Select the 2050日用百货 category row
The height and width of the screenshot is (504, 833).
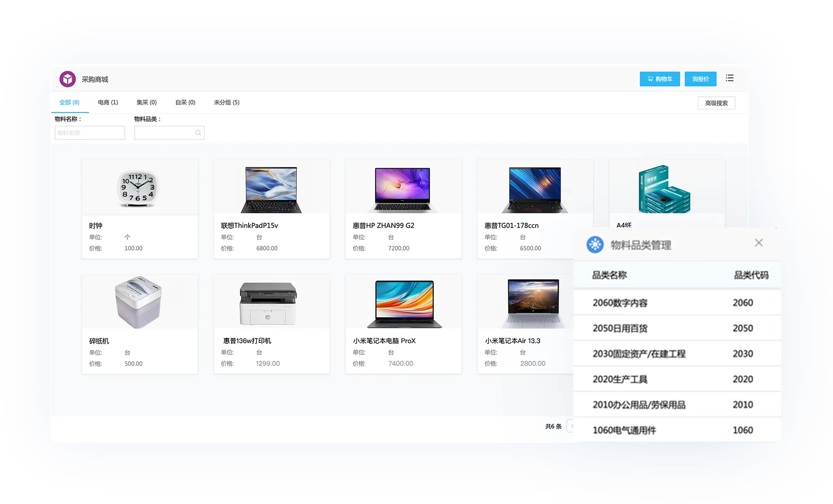pyautogui.click(x=677, y=329)
